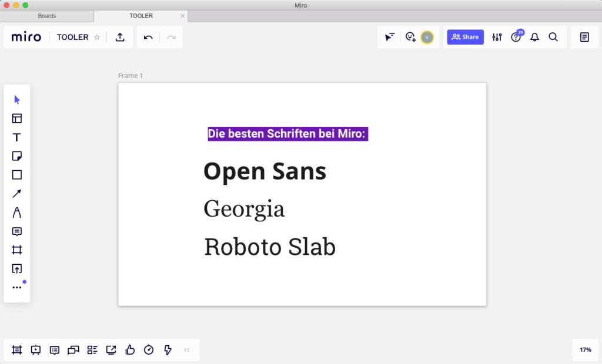Open the Chat panel
The height and width of the screenshot is (364, 602).
tap(73, 350)
